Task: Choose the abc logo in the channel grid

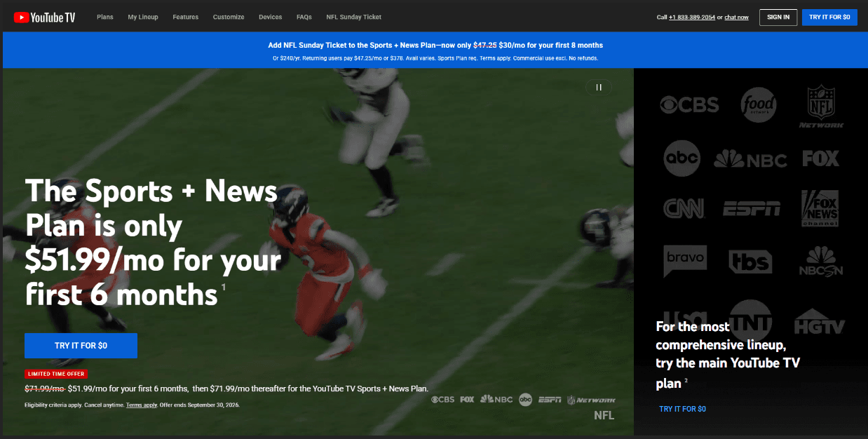Action: (681, 158)
